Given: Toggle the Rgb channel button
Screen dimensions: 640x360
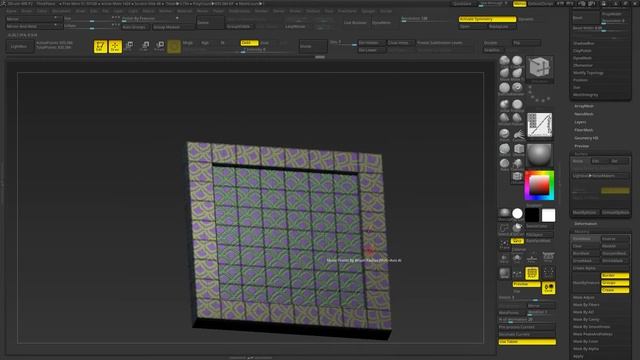Looking at the screenshot, I should 205,42.
